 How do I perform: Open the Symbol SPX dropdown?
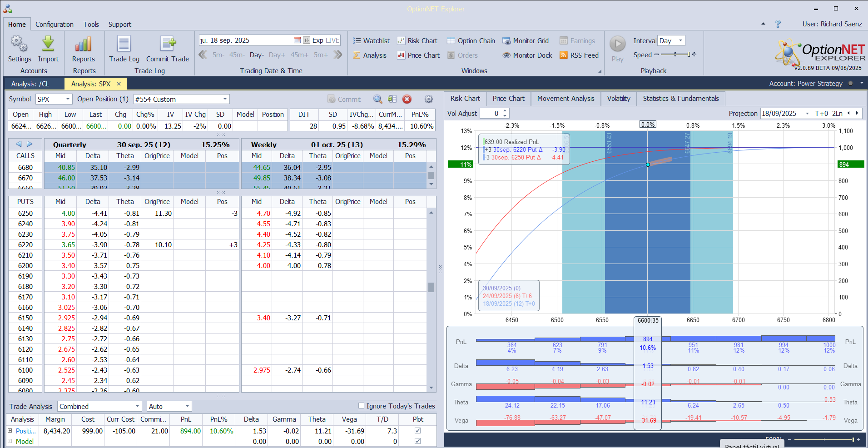coord(68,99)
